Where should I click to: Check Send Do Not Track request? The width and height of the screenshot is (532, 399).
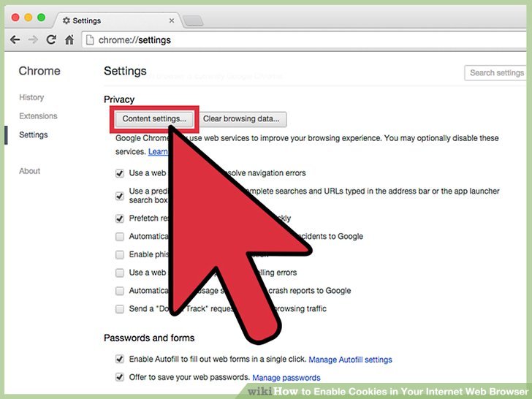[x=120, y=308]
